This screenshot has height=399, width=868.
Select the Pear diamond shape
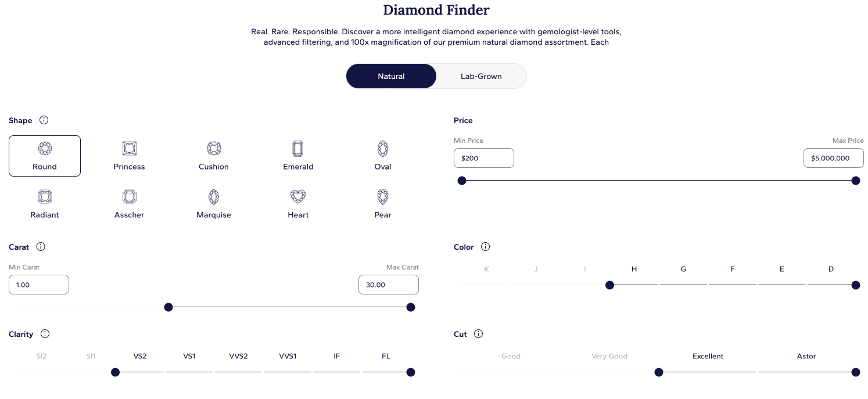(x=382, y=203)
